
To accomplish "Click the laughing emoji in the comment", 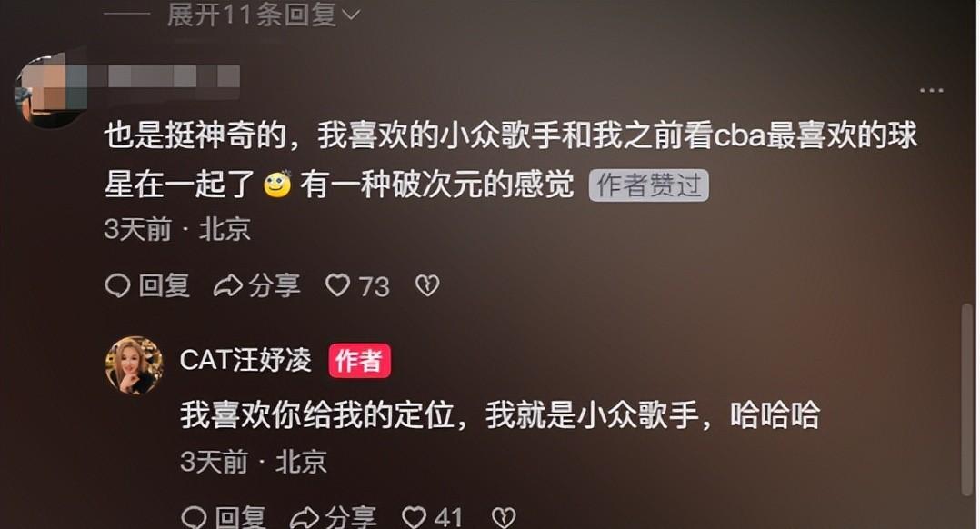I will click(x=277, y=184).
